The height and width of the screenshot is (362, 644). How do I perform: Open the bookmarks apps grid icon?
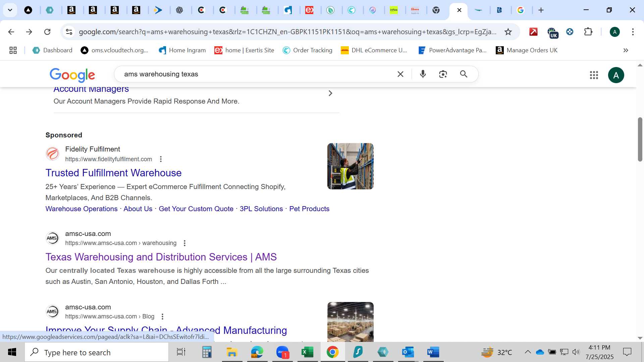click(x=13, y=50)
